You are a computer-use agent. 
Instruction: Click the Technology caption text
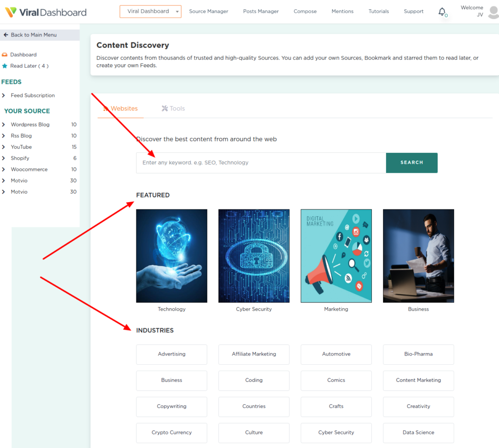pyautogui.click(x=172, y=309)
